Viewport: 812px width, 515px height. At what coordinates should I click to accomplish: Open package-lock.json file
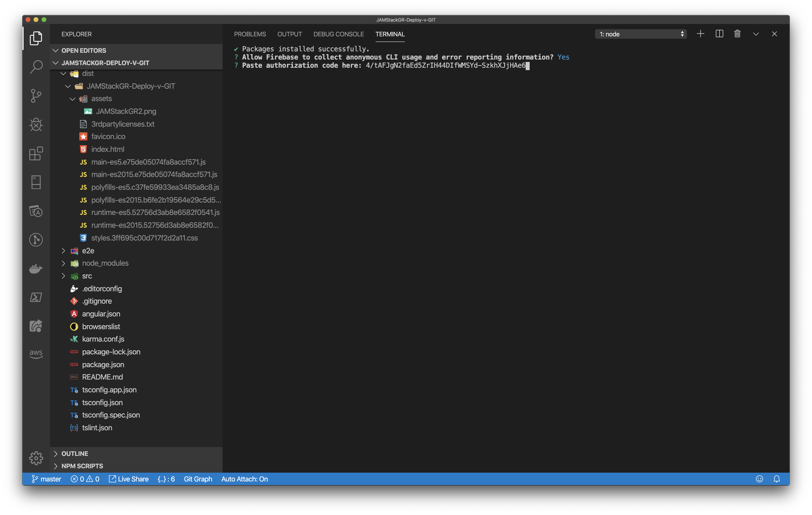[x=136, y=352]
